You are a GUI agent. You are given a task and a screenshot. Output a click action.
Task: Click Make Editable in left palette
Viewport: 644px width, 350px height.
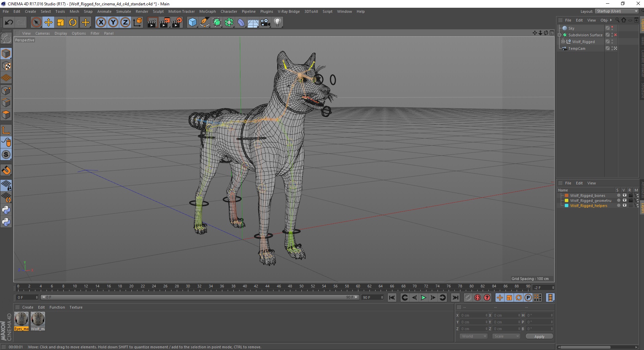coord(6,38)
